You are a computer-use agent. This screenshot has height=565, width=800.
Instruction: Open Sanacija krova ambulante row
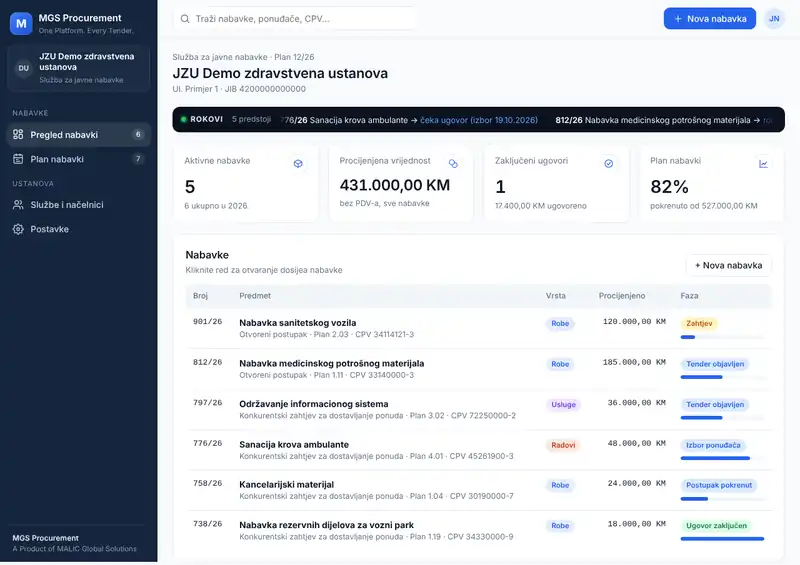479,450
